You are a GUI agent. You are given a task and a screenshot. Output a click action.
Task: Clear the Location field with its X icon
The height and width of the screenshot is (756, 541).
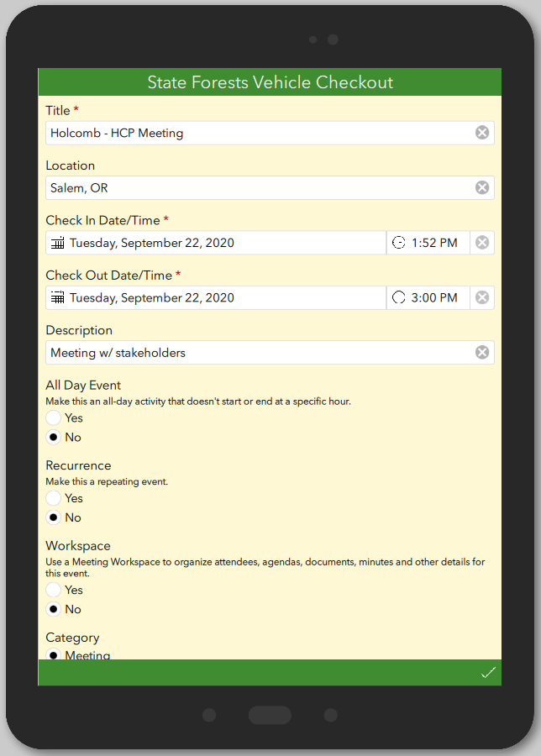(481, 187)
